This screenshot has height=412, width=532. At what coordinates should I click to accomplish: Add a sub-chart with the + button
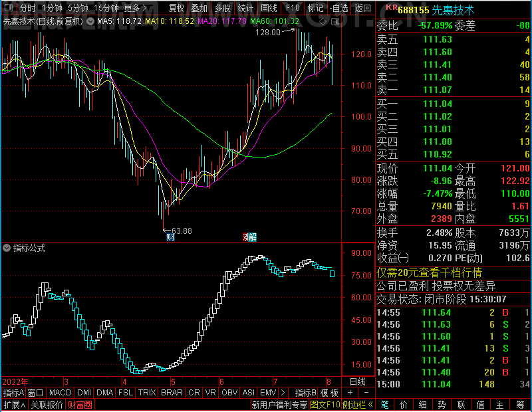[x=350, y=393]
